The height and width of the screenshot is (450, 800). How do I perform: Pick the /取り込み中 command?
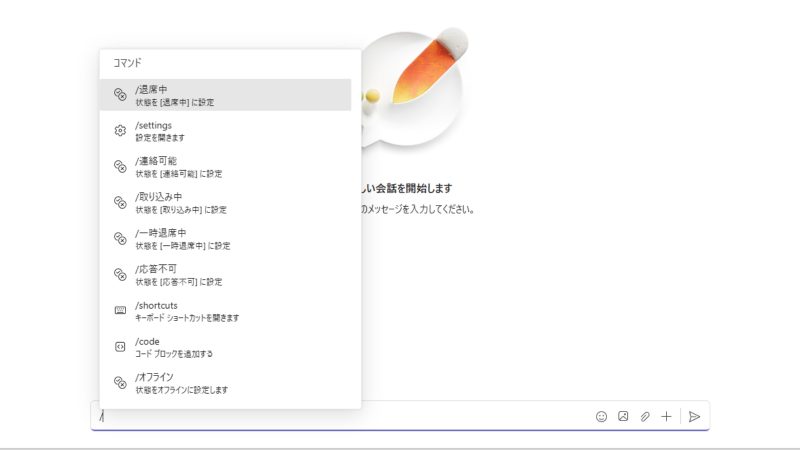[158, 197]
